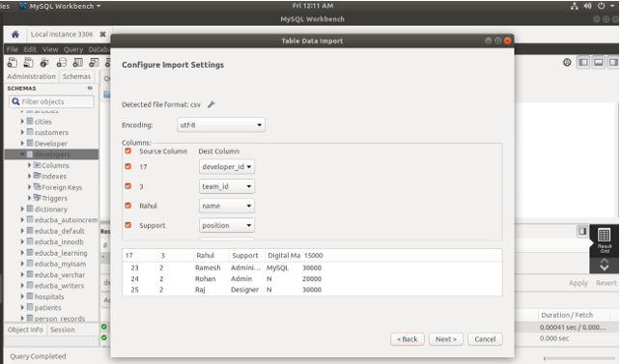Create new table toolbar icon

tap(78, 63)
